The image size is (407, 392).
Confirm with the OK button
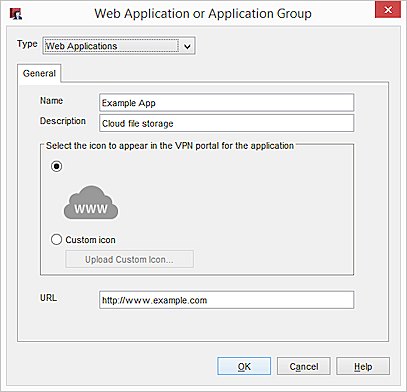pos(244,366)
